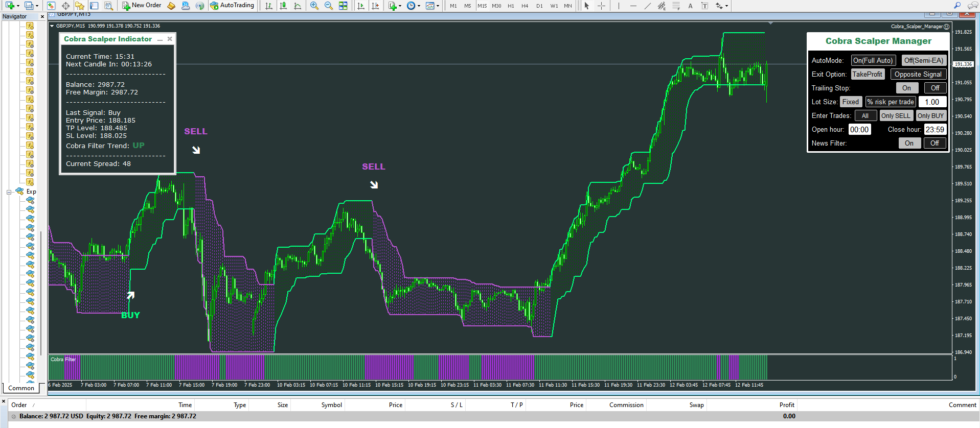Choose Opposite Signal exit option
The height and width of the screenshot is (428, 980).
click(x=918, y=74)
